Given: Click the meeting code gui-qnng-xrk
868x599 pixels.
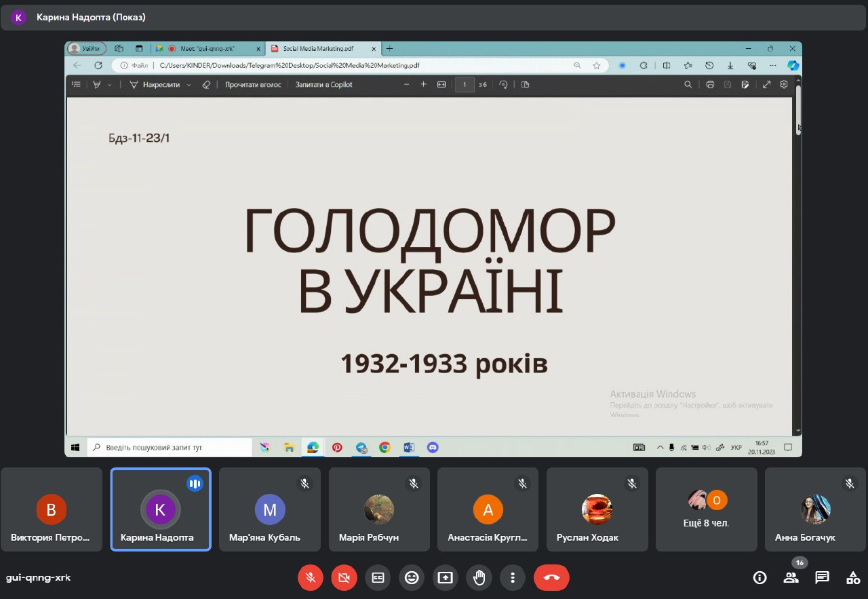Looking at the screenshot, I should [38, 578].
